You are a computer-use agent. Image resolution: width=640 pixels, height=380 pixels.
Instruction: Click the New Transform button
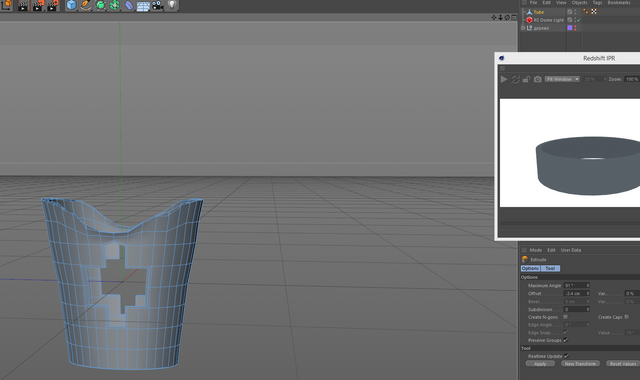click(x=580, y=364)
